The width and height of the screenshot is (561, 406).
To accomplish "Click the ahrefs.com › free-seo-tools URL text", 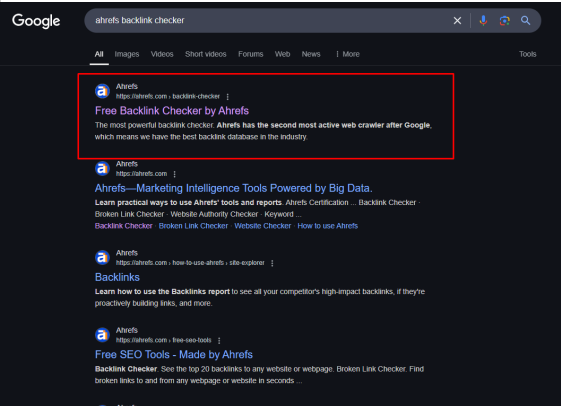I will (164, 340).
